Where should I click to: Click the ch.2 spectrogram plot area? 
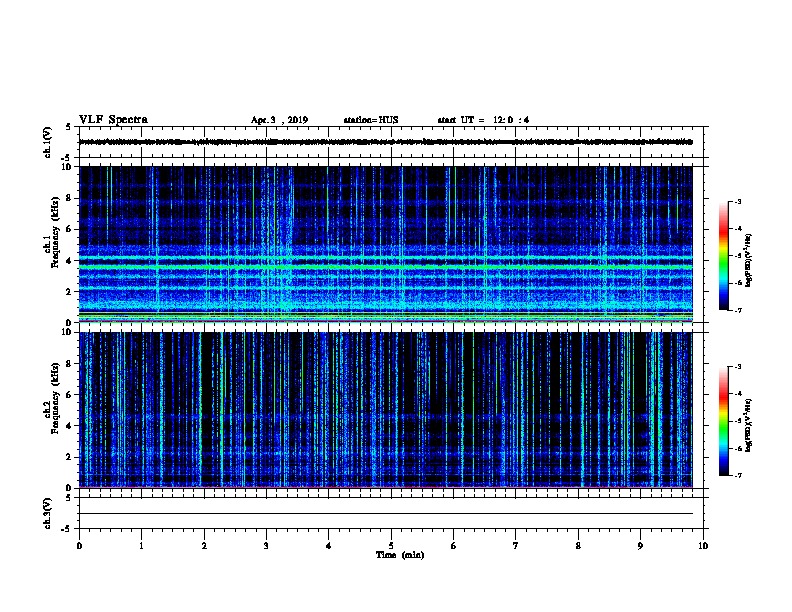pos(386,410)
